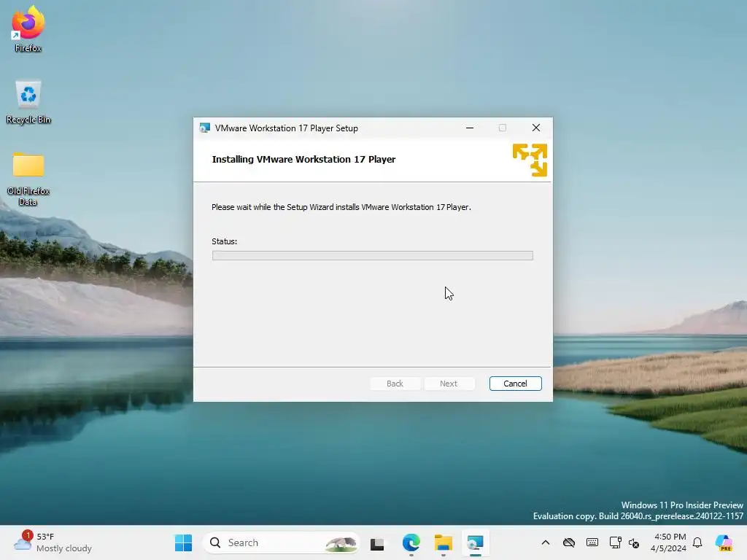Click the 'Status:' label

coord(225,241)
